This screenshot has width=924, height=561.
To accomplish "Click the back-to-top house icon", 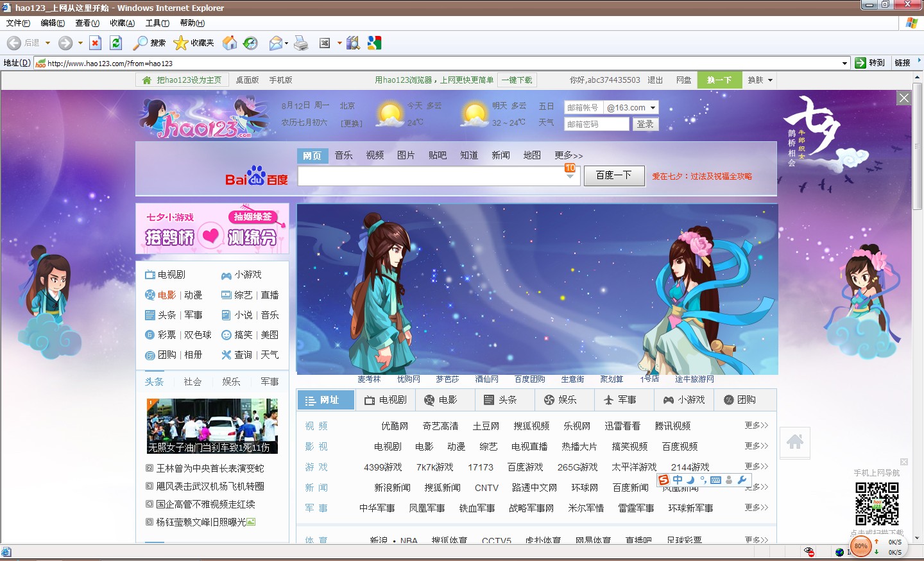I will (795, 442).
